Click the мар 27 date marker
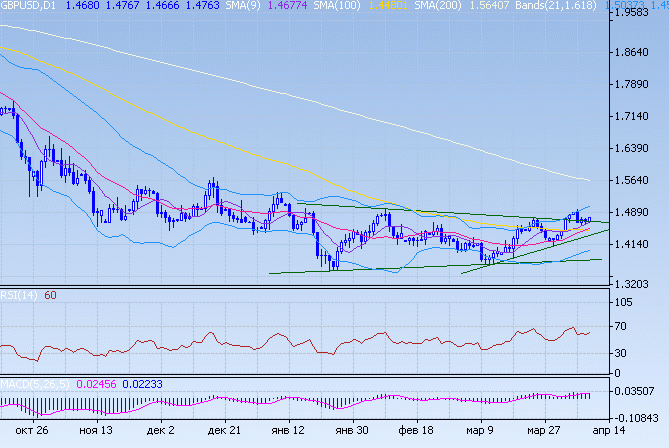This screenshot has width=669, height=448. [544, 431]
